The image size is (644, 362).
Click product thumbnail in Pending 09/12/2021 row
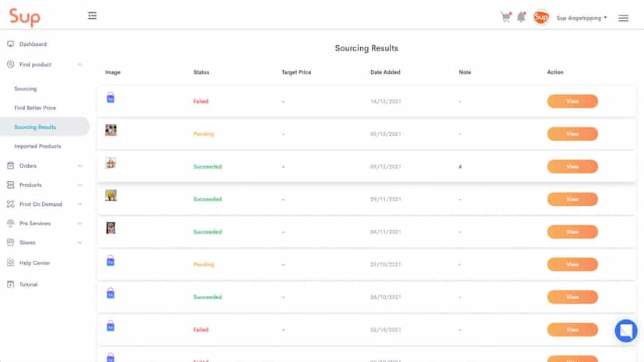coord(110,130)
